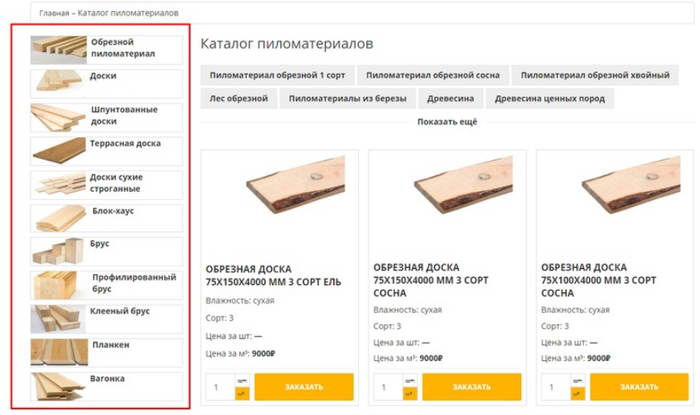
Task: Select upper unit toggle in ЕЛЬ board card
Action: point(242,381)
